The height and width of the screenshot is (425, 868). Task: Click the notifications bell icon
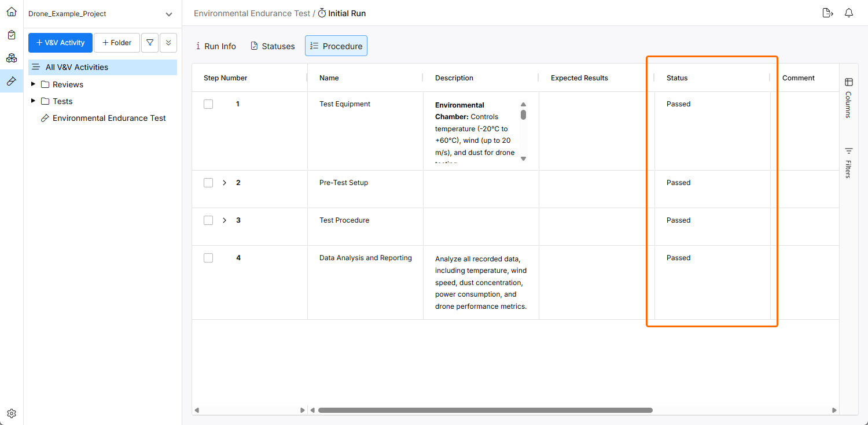[849, 13]
